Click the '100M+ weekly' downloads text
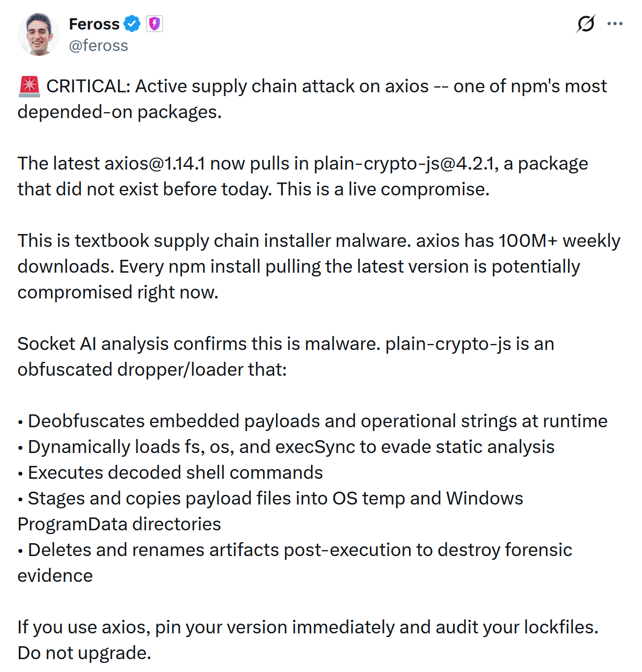This screenshot has height=672, width=642. pos(559,241)
